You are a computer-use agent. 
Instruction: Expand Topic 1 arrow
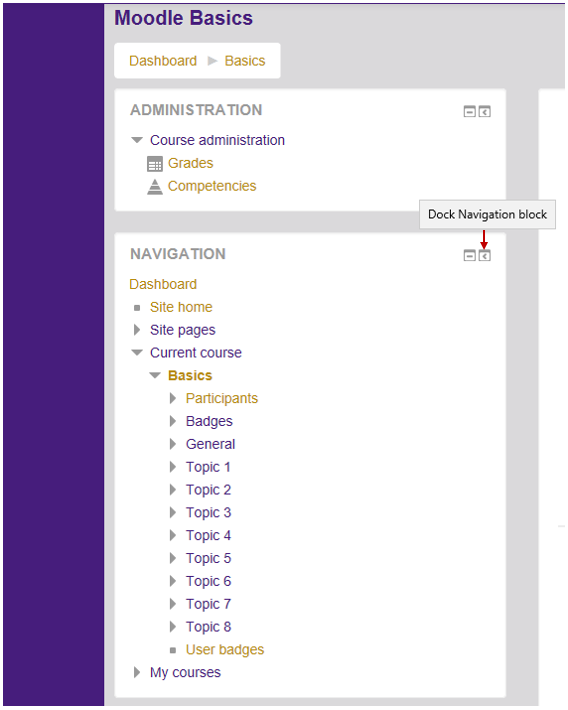[x=173, y=467]
